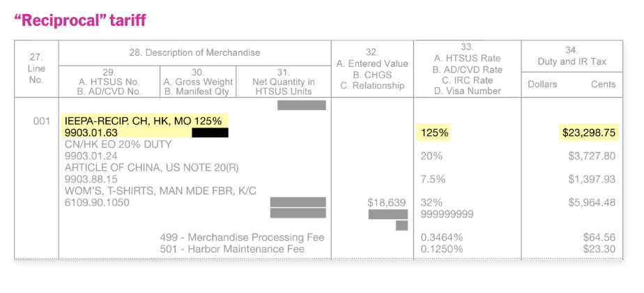The width and height of the screenshot is (644, 293).
Task: Select the highlighted 125% rate
Action: pos(434,133)
